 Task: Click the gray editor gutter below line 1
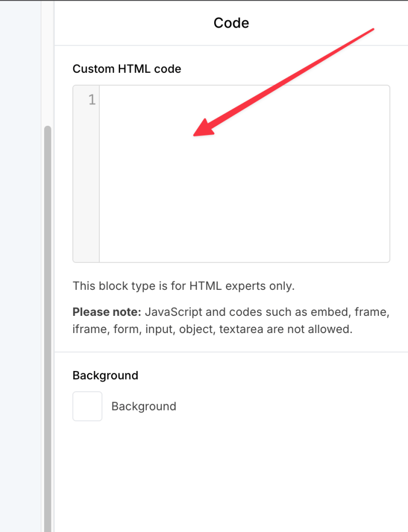86,197
